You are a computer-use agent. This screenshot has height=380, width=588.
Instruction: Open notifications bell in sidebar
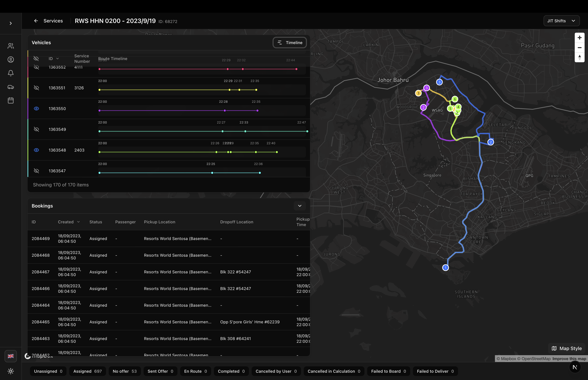(x=11, y=73)
